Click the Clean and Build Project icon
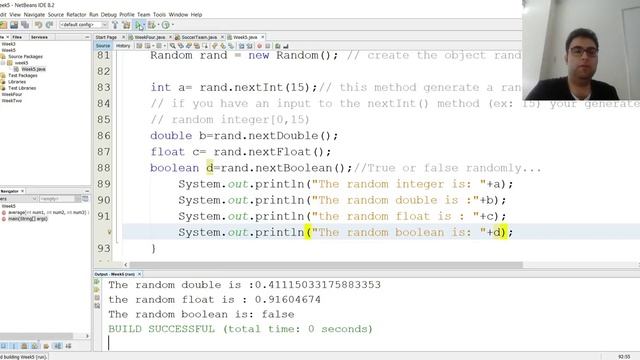 (x=127, y=25)
